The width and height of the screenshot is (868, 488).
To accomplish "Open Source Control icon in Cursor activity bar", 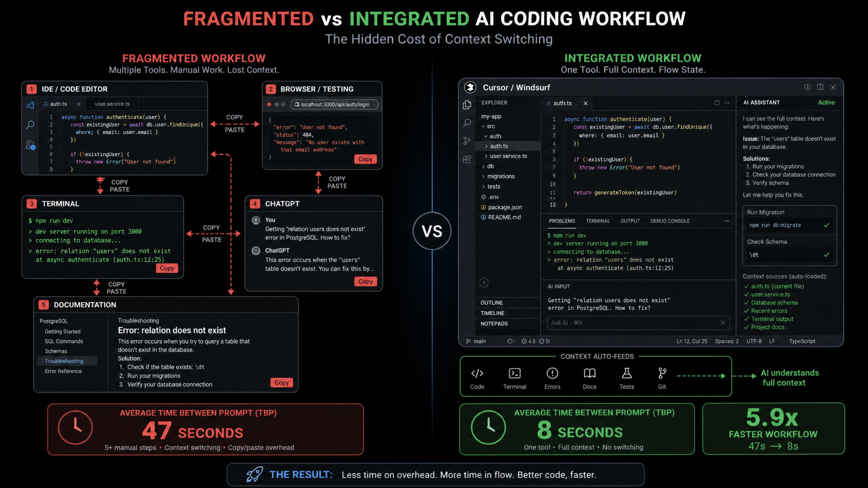I will [467, 141].
